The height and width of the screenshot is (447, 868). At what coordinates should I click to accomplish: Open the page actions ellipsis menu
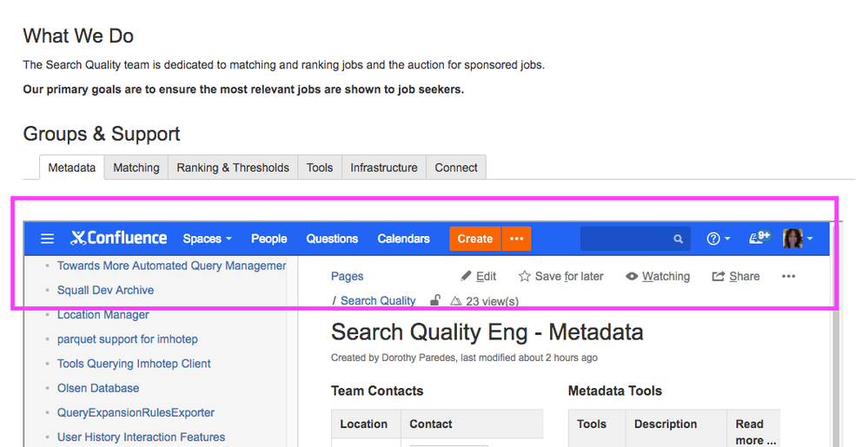[788, 276]
